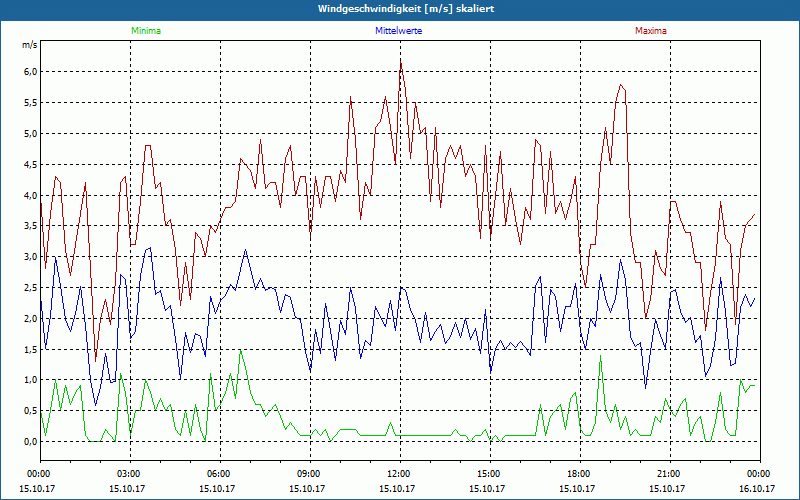The height and width of the screenshot is (500, 800).
Task: Click the green Minima peak near 18:40
Action: point(601,356)
